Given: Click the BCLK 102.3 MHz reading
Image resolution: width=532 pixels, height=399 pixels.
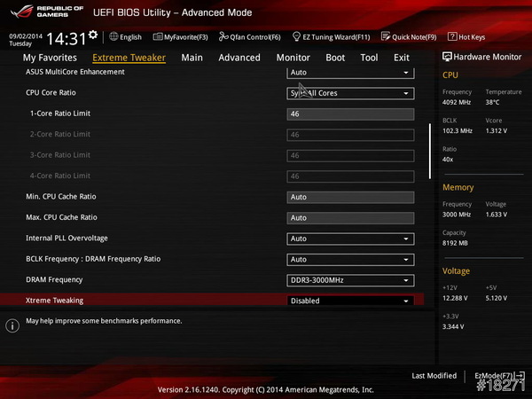Looking at the screenshot, I should click(x=458, y=130).
